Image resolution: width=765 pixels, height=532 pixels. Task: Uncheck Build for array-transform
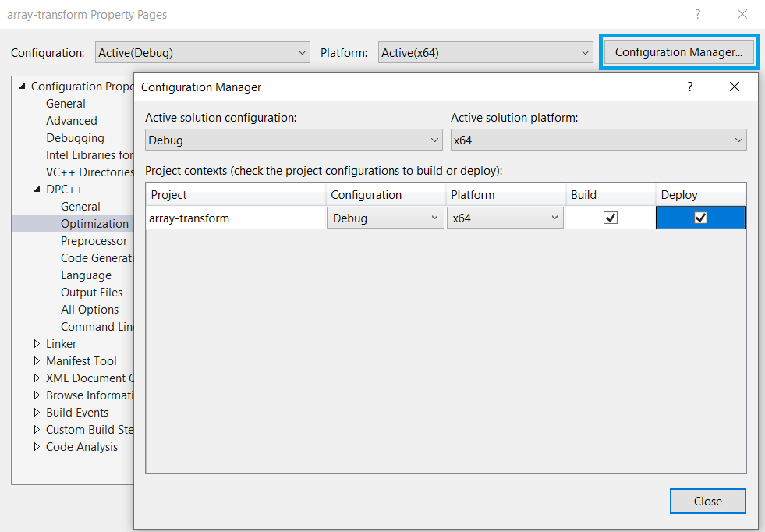[611, 217]
